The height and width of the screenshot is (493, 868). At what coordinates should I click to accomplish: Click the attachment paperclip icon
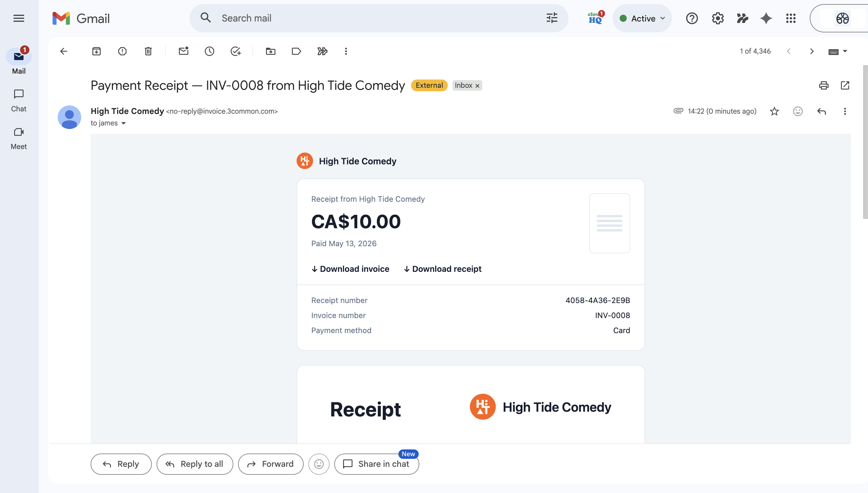coord(678,111)
